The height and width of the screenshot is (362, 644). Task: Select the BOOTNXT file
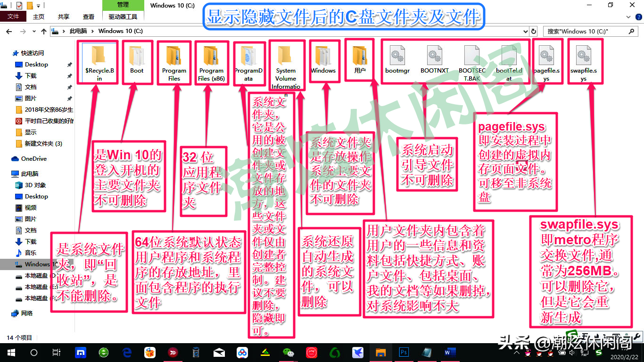pyautogui.click(x=435, y=59)
